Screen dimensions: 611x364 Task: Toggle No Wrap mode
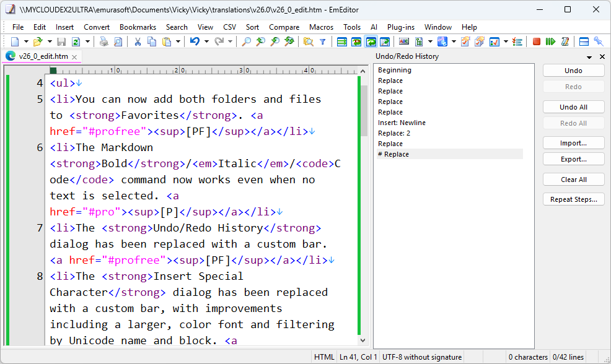(x=341, y=41)
